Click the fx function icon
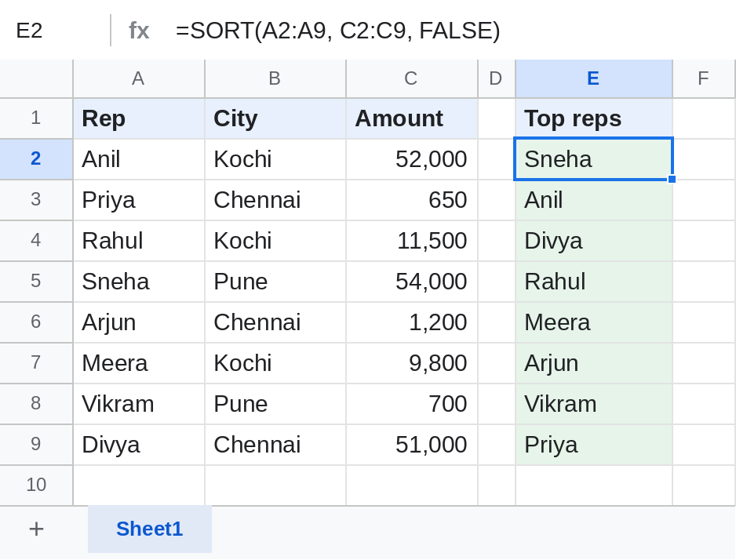 pyautogui.click(x=139, y=31)
